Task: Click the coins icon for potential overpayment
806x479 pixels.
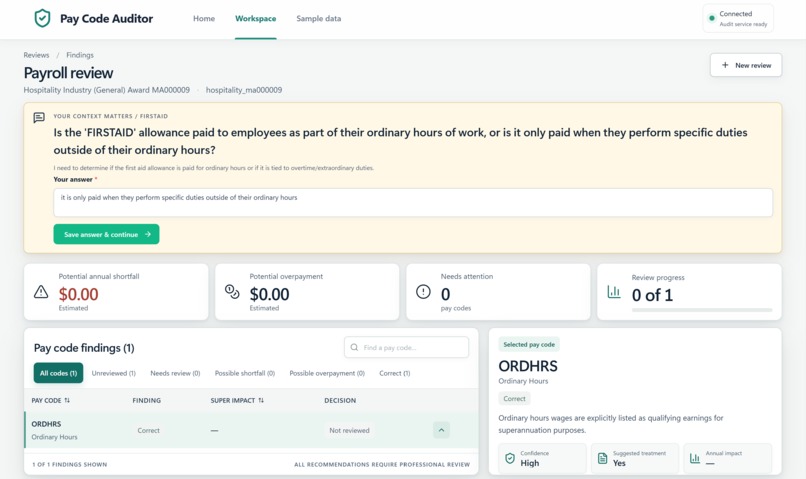Action: pos(232,292)
